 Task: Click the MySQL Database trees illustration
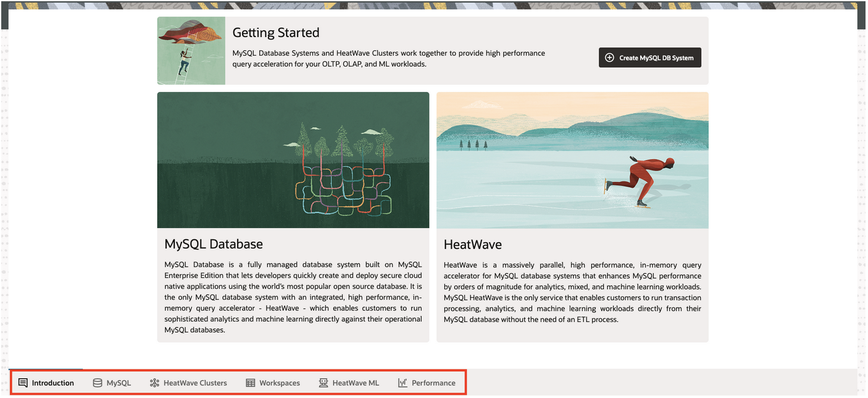(x=293, y=160)
